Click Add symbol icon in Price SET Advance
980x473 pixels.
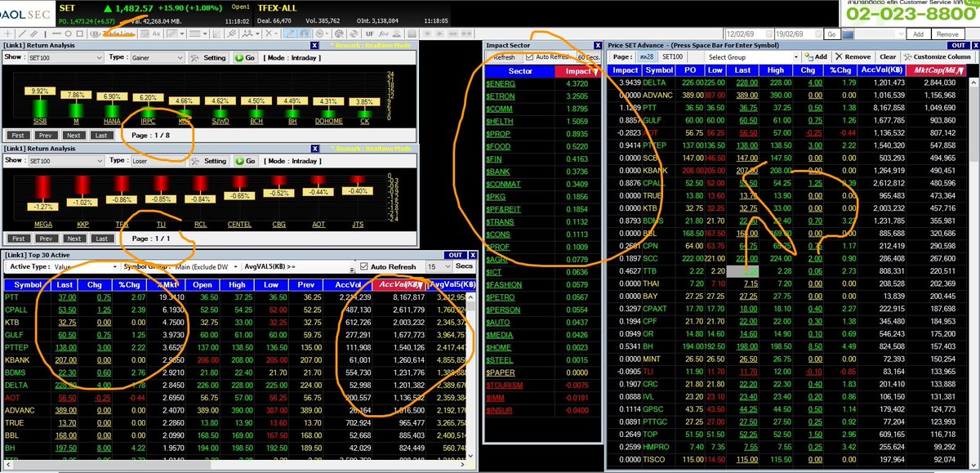[815, 56]
